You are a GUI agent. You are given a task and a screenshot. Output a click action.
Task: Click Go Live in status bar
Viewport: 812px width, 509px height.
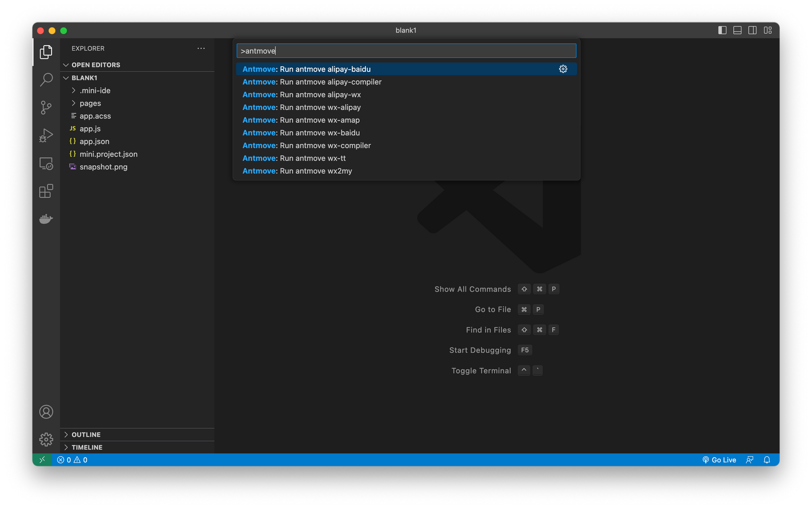tap(719, 460)
